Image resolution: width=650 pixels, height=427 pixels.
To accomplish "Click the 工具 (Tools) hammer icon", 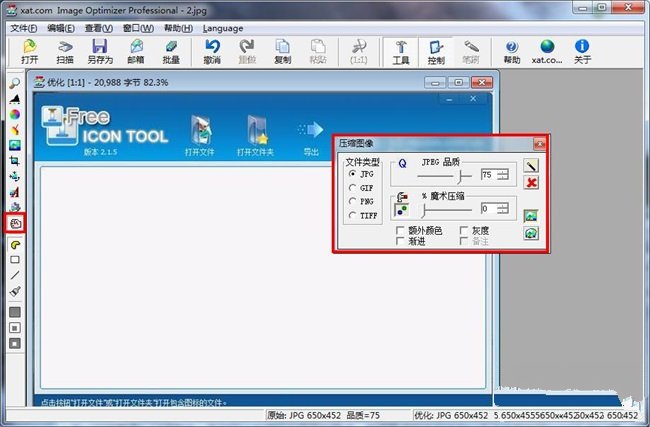I will coord(401,51).
